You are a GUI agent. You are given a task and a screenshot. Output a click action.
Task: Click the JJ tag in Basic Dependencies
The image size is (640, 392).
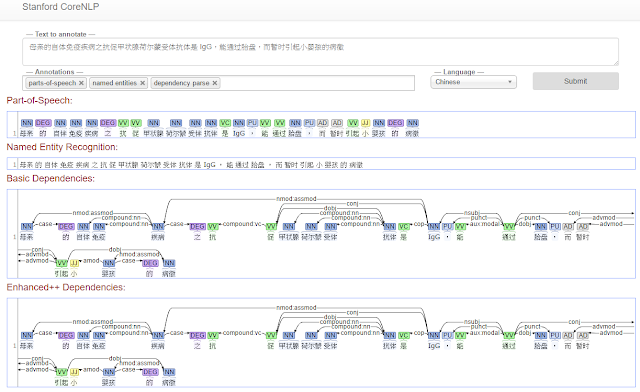coord(74,263)
